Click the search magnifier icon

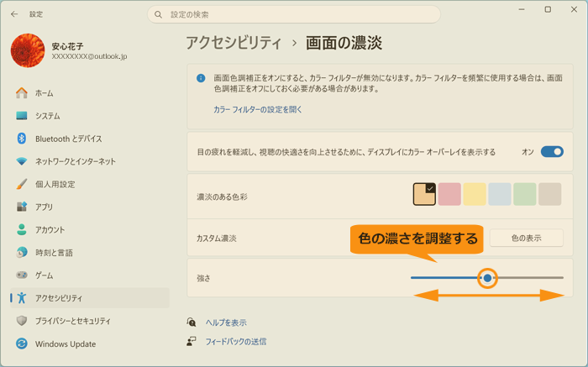158,14
